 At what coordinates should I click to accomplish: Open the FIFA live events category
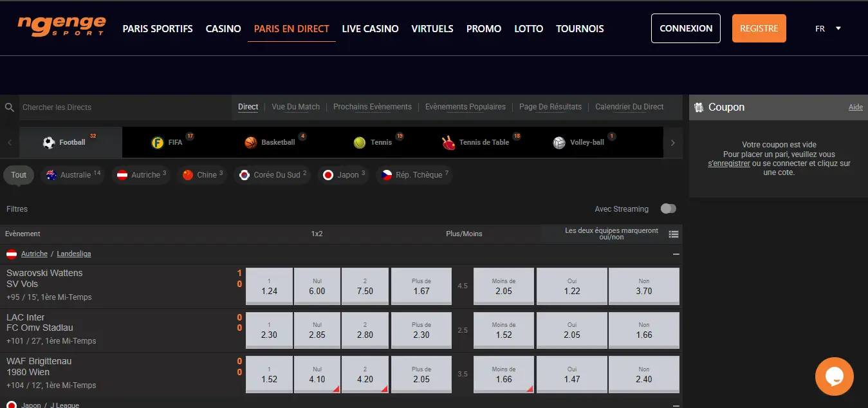point(158,142)
